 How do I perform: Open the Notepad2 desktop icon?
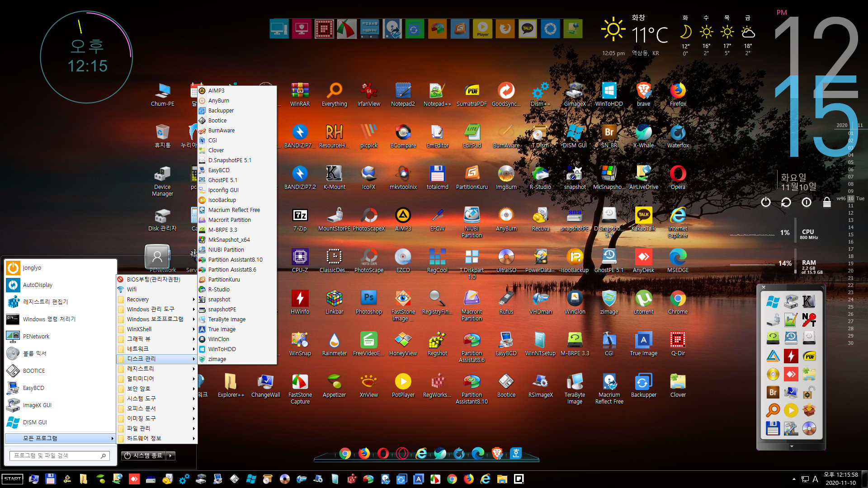403,94
